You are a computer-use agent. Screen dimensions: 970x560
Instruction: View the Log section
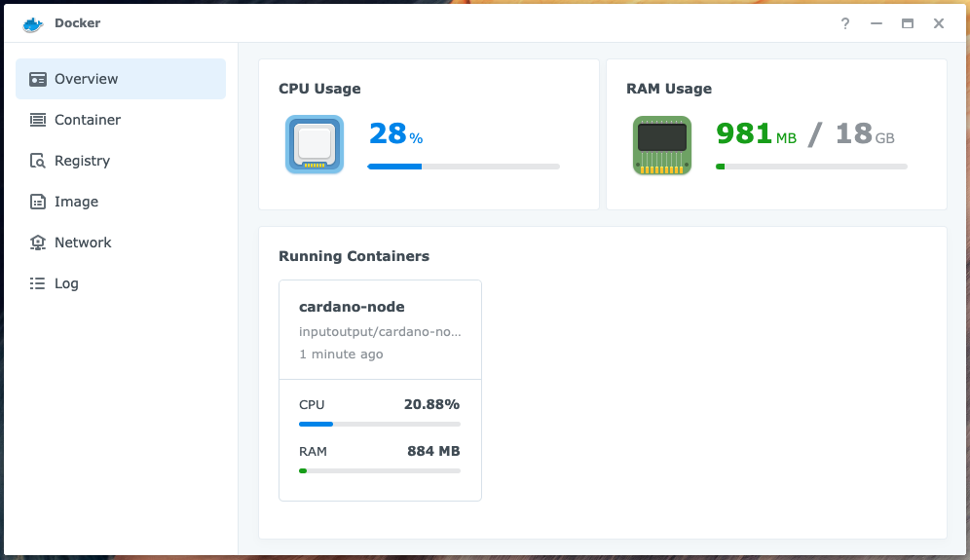[121, 282]
